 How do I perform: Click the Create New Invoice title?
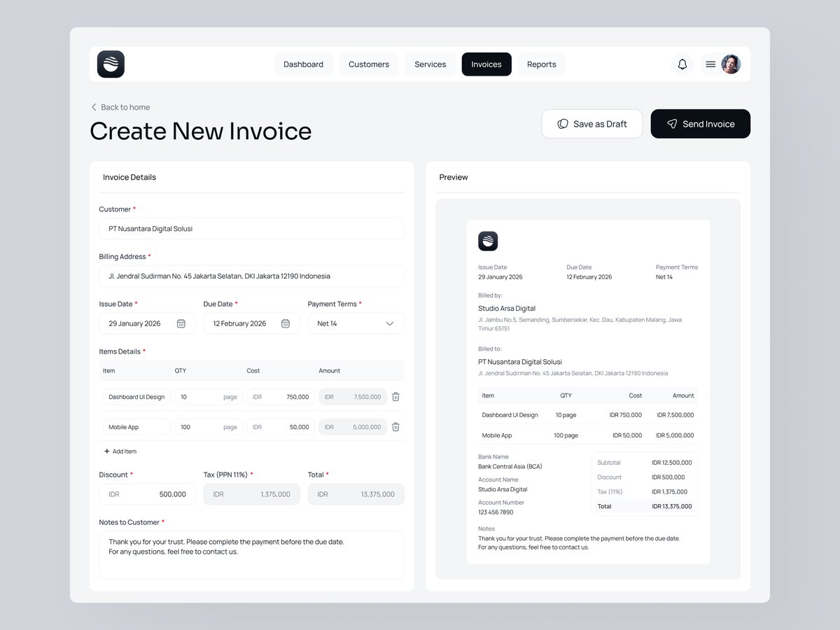(201, 132)
